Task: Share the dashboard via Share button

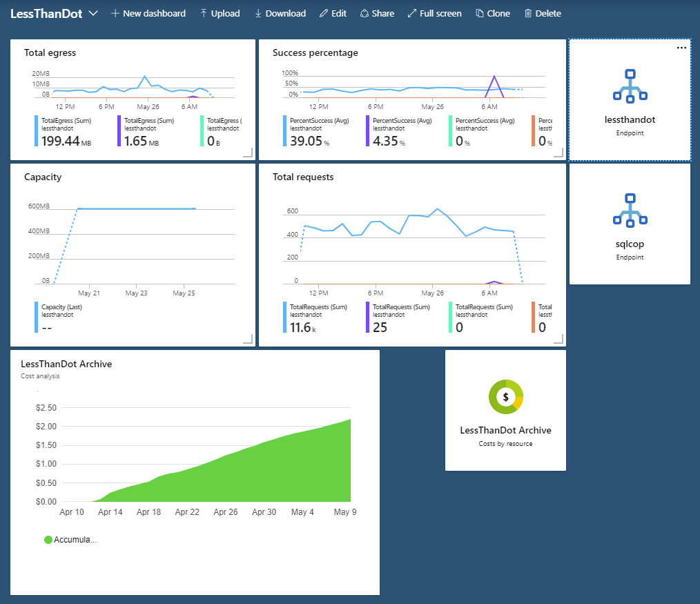Action: coord(377,13)
